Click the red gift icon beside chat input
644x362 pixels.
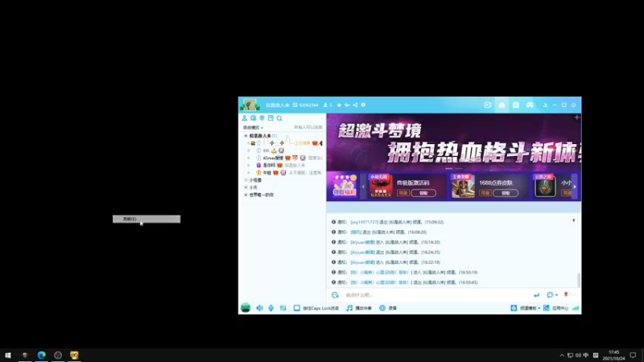566,294
